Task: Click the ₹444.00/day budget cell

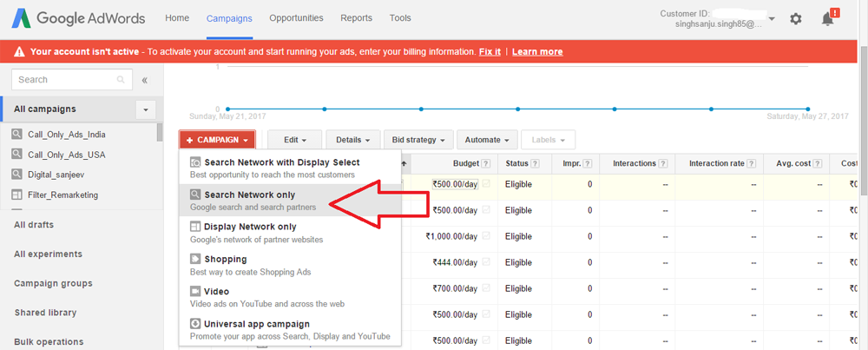Action: (x=456, y=262)
